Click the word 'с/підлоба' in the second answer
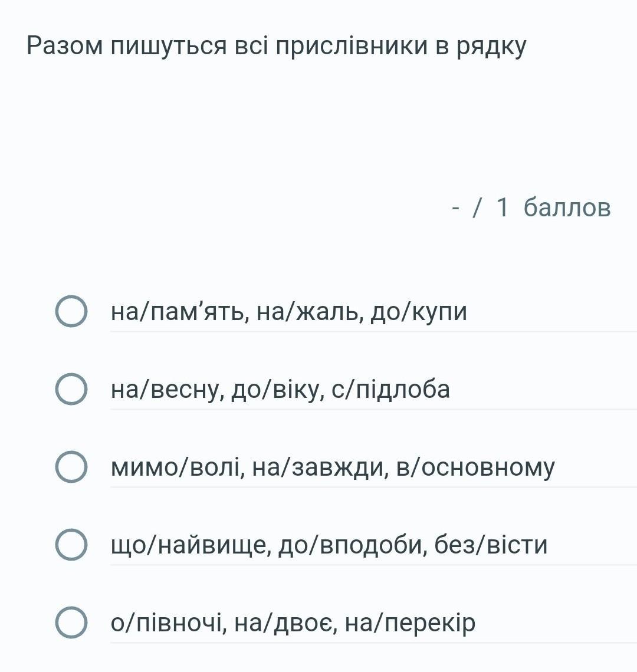The height and width of the screenshot is (672, 637). (390, 389)
